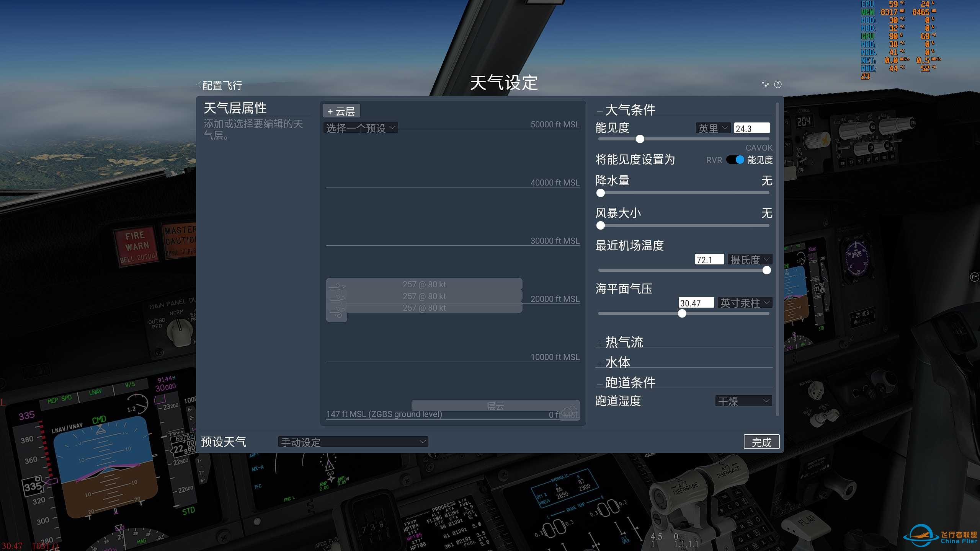Select the 层云 cloud layer bar
The image size is (980, 551).
[x=495, y=406]
